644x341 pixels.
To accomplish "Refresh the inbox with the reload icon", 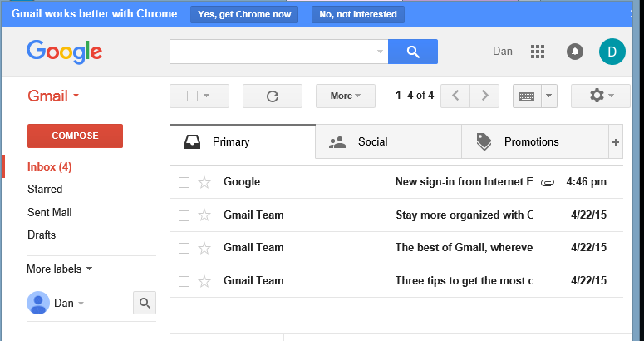I will 273,96.
